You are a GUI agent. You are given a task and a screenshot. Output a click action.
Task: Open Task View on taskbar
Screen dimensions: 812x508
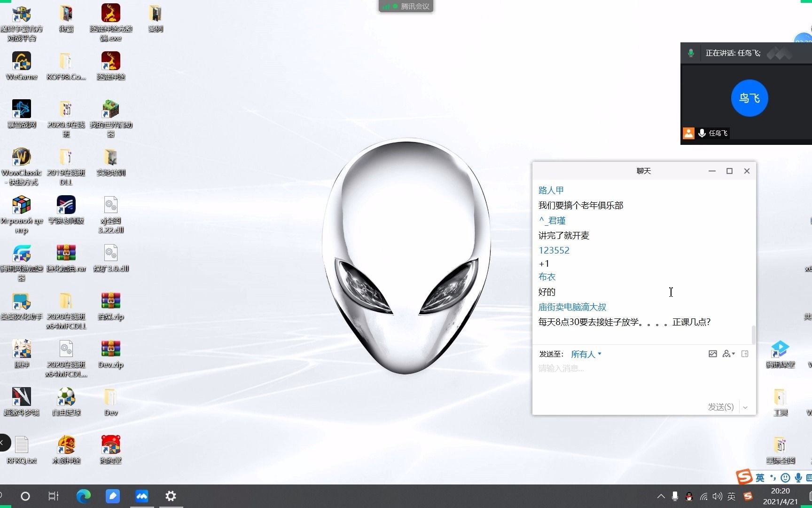(x=53, y=496)
